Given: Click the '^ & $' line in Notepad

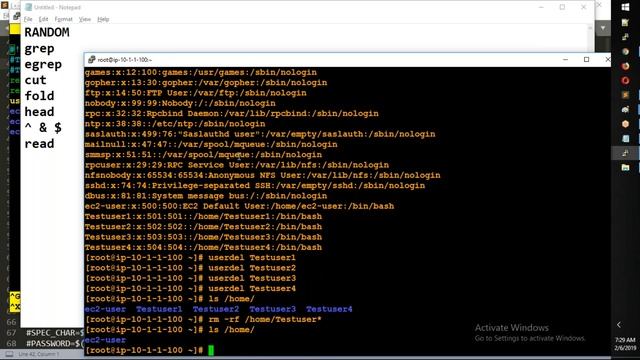Looking at the screenshot, I should (x=43, y=127).
